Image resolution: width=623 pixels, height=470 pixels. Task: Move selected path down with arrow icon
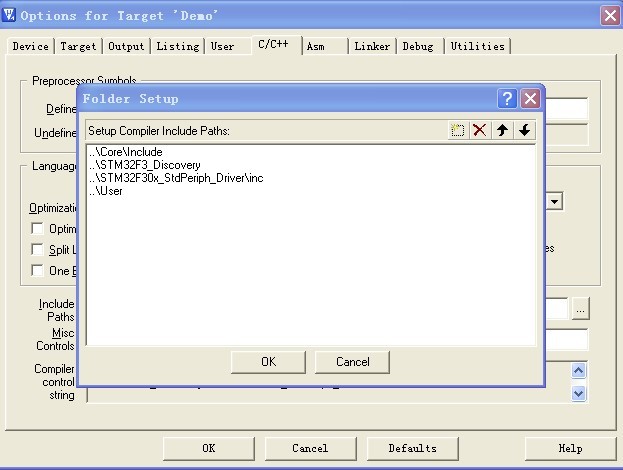525,131
